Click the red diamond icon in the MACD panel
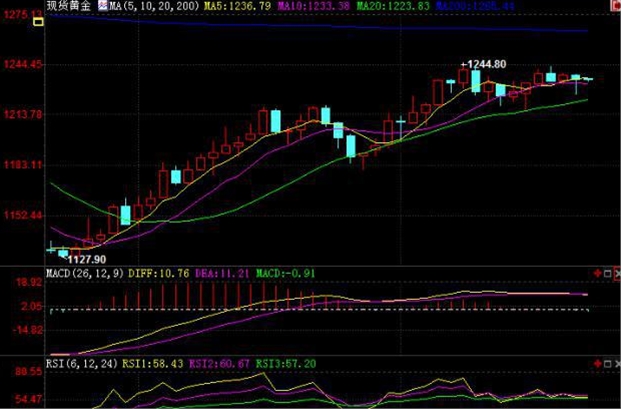The image size is (621, 409). [x=598, y=273]
